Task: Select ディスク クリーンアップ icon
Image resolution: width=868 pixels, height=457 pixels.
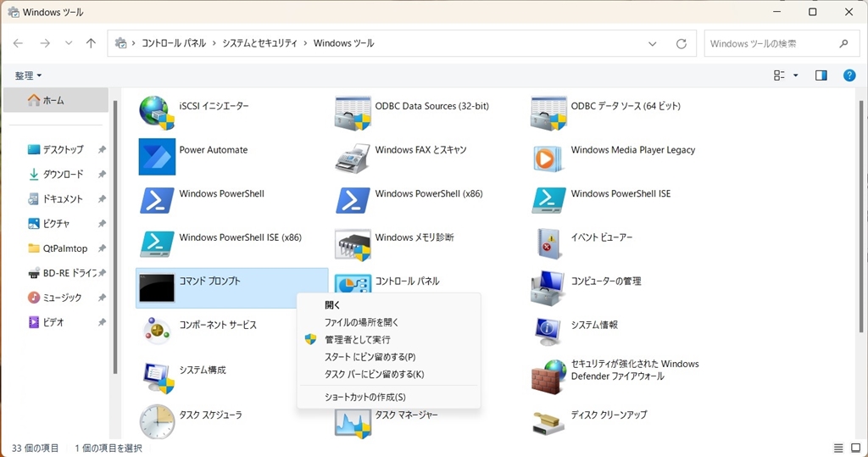Action: (548, 422)
